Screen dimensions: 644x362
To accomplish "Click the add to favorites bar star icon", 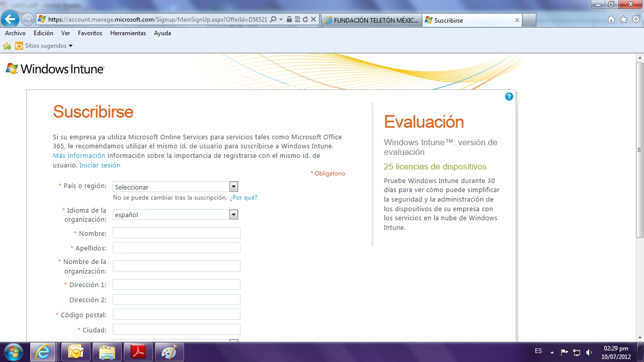I will click(7, 46).
